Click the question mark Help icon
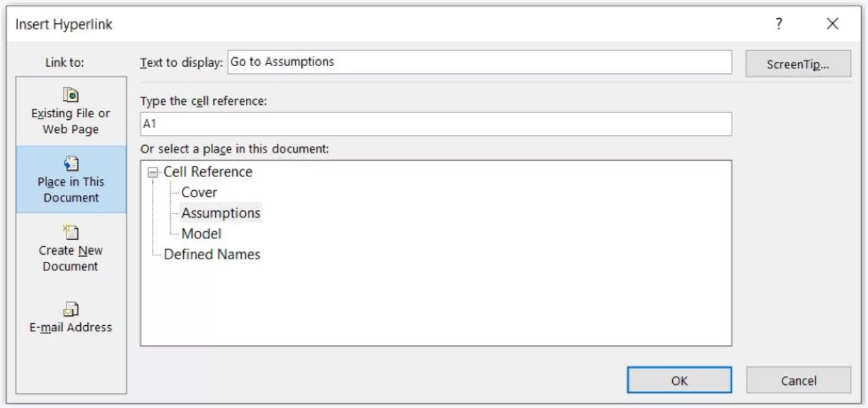Image resolution: width=868 pixels, height=408 pixels. 779,24
